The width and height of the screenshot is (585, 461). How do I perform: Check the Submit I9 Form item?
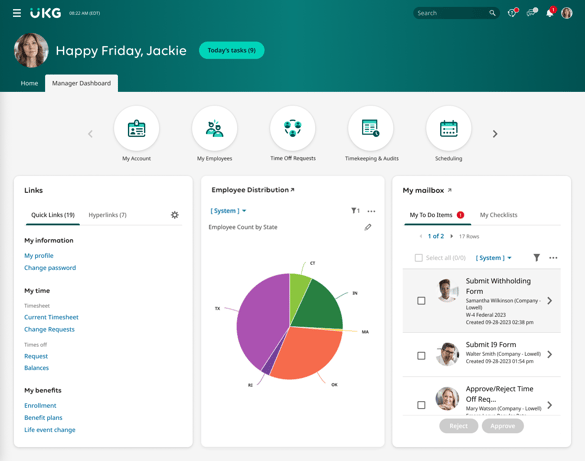[421, 356]
